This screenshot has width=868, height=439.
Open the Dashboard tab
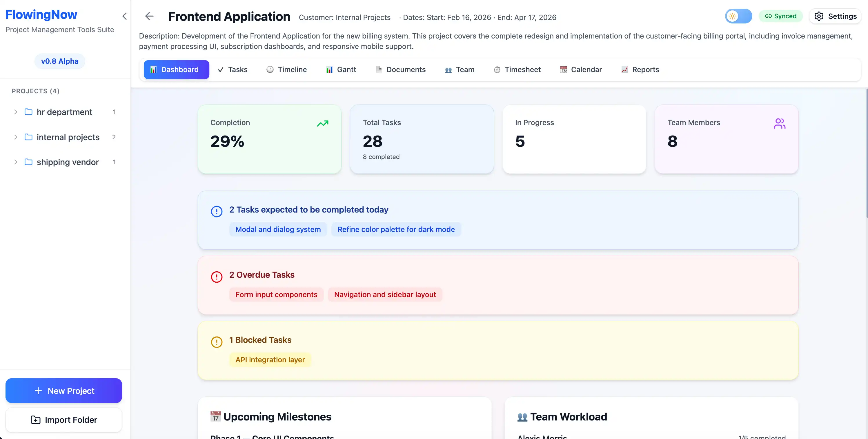(x=176, y=69)
